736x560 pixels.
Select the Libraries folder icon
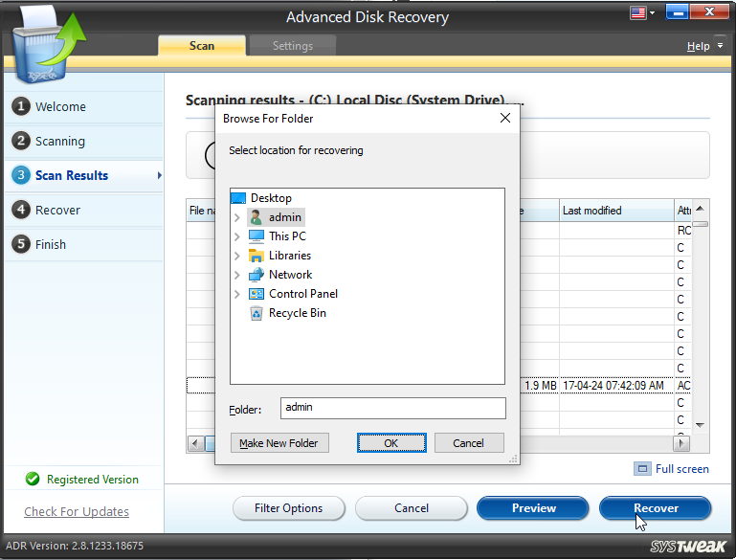[256, 256]
